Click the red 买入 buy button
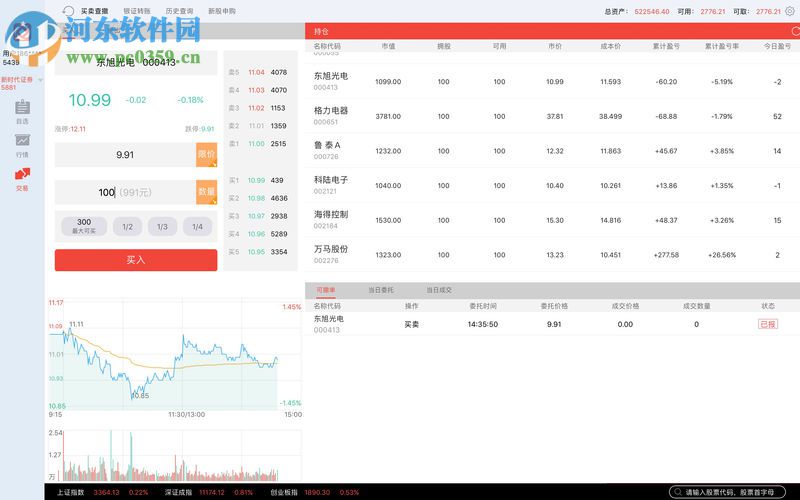Screen dimensions: 800x500 (x=136, y=260)
